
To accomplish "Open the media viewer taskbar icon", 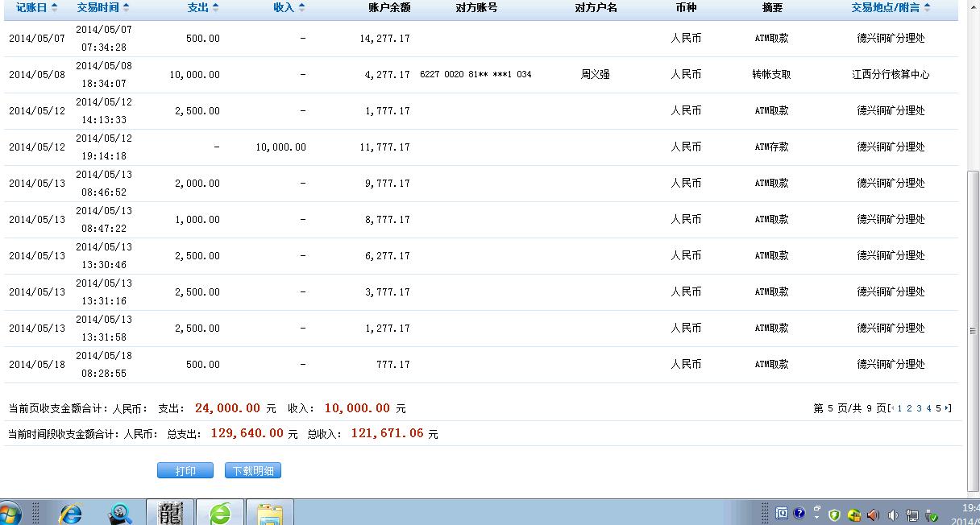I will click(x=121, y=513).
